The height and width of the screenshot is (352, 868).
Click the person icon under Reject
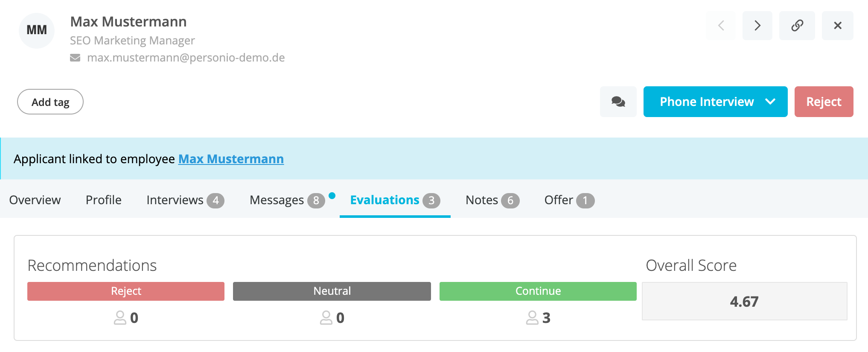[x=120, y=318]
